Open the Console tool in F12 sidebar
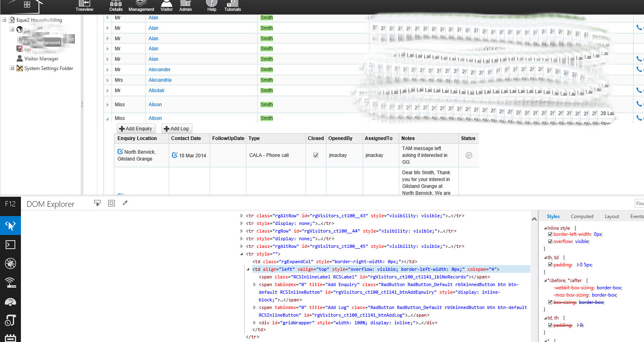This screenshot has height=342, width=644. 10,245
